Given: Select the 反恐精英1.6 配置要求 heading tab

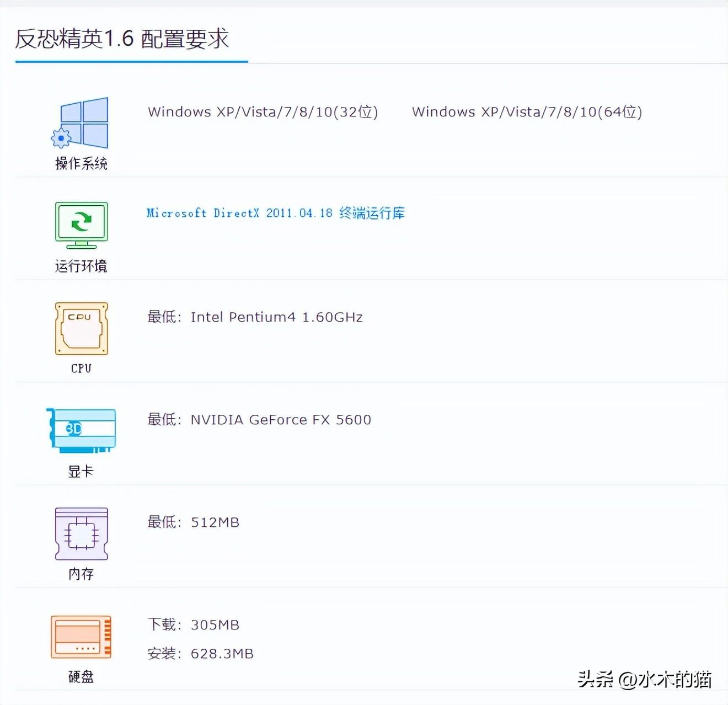Looking at the screenshot, I should click(122, 39).
